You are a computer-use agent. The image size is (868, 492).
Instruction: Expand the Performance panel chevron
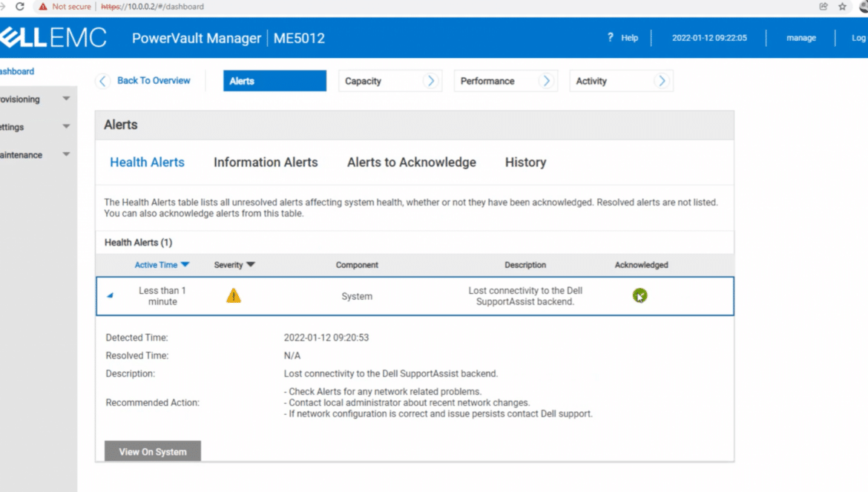(546, 81)
